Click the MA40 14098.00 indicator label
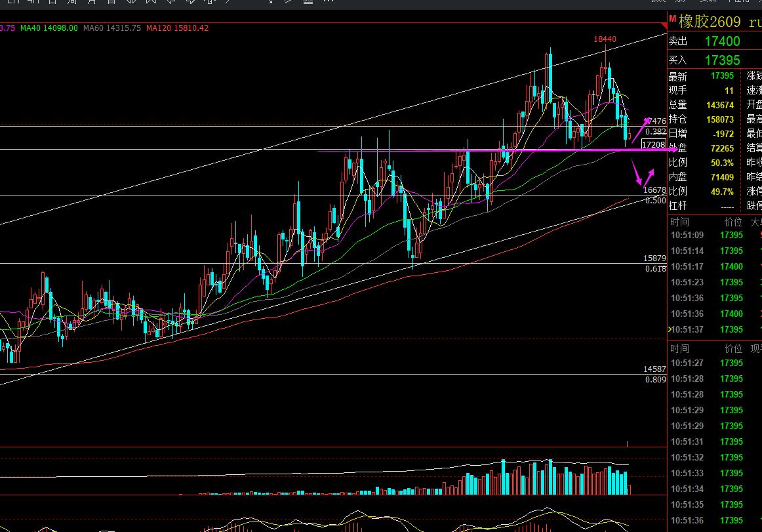Screen dimensions: 762x532 coord(49,28)
